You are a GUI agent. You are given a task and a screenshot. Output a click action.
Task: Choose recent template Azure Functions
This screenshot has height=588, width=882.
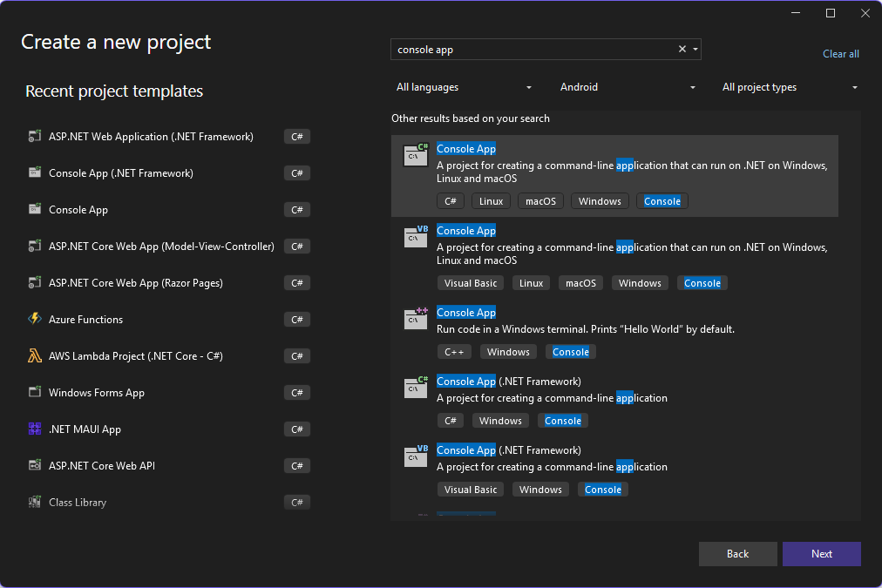169,320
